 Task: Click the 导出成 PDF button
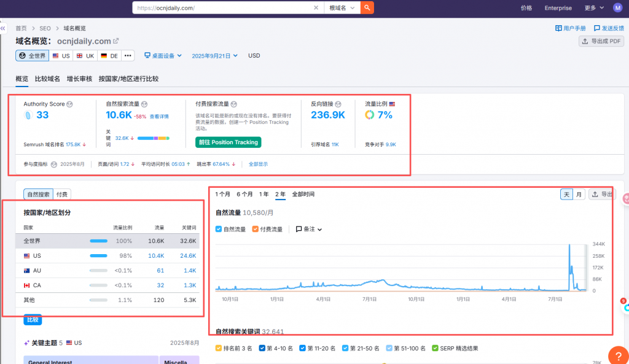[x=601, y=41]
